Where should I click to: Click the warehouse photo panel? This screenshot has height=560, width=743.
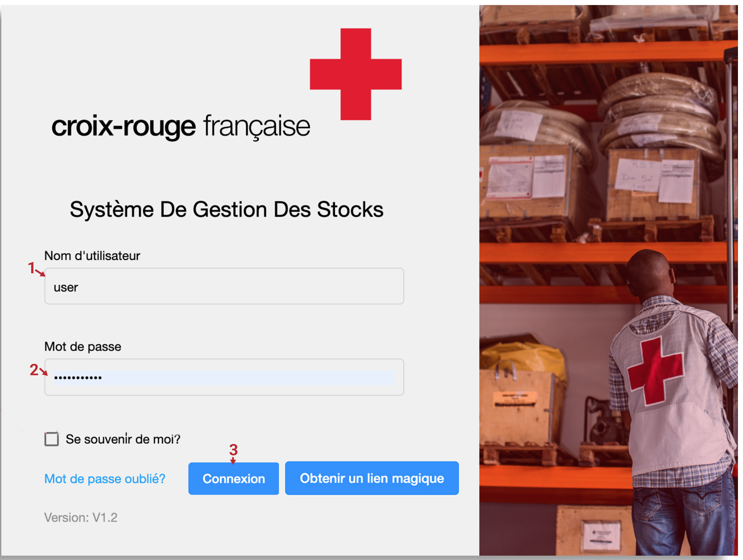pos(608,280)
